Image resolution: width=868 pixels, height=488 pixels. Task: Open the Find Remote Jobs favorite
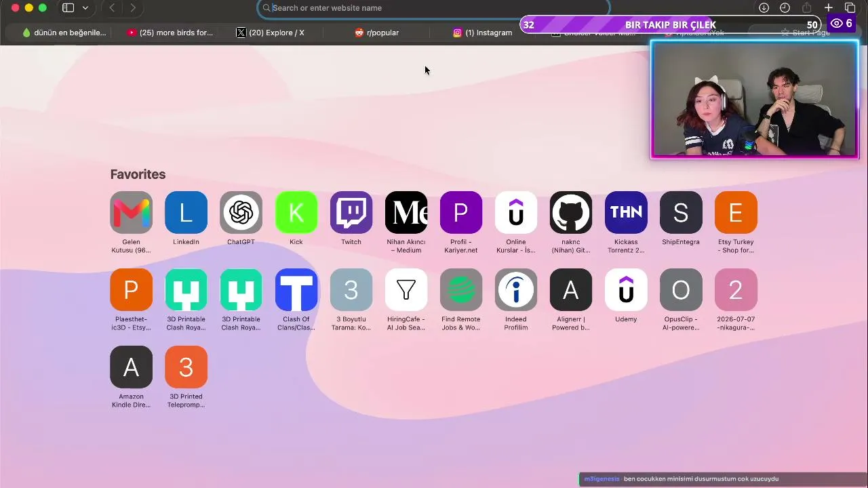461,290
